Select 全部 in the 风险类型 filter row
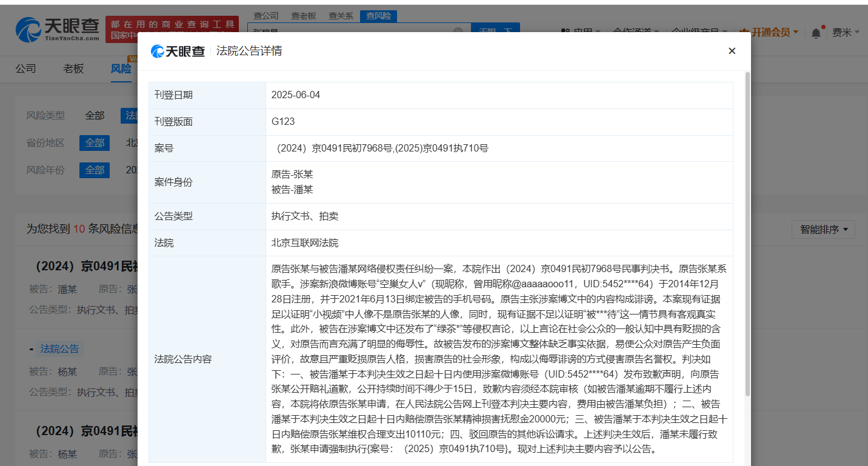868x466 pixels. 95,115
